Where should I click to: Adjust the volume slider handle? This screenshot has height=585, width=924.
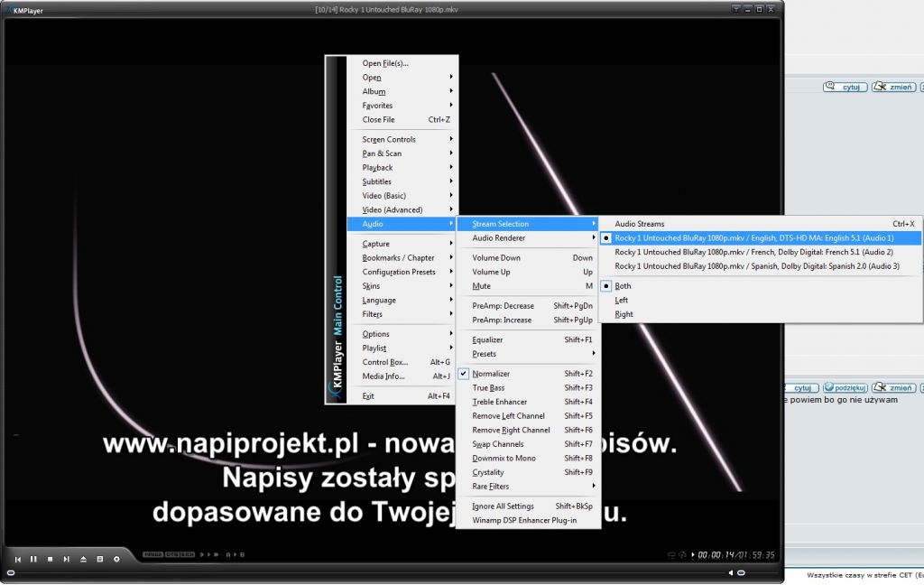click(x=742, y=572)
